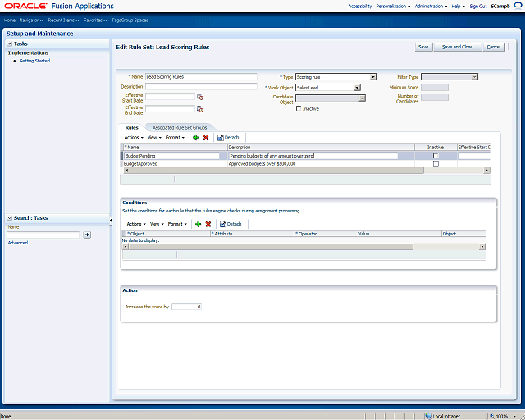Collapse the left task pane splitter arrow
The width and height of the screenshot is (525, 420).
(x=111, y=220)
